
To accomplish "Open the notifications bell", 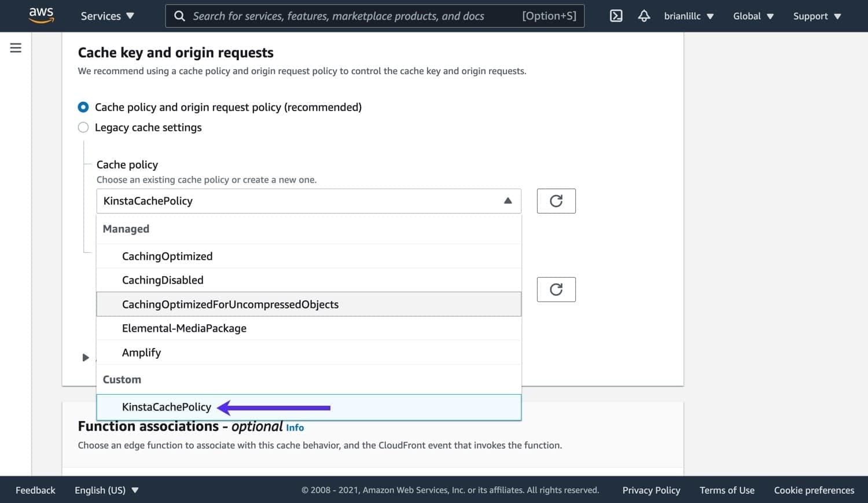I will [644, 16].
